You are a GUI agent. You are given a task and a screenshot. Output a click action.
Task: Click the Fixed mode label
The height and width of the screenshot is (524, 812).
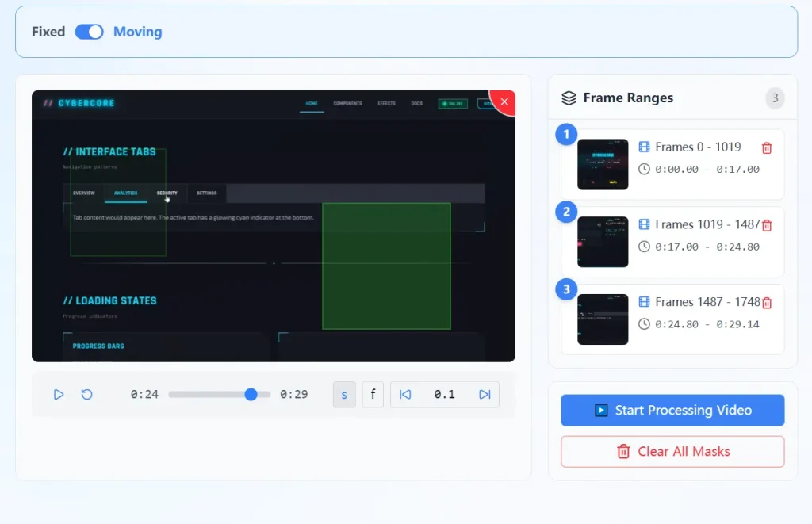48,32
